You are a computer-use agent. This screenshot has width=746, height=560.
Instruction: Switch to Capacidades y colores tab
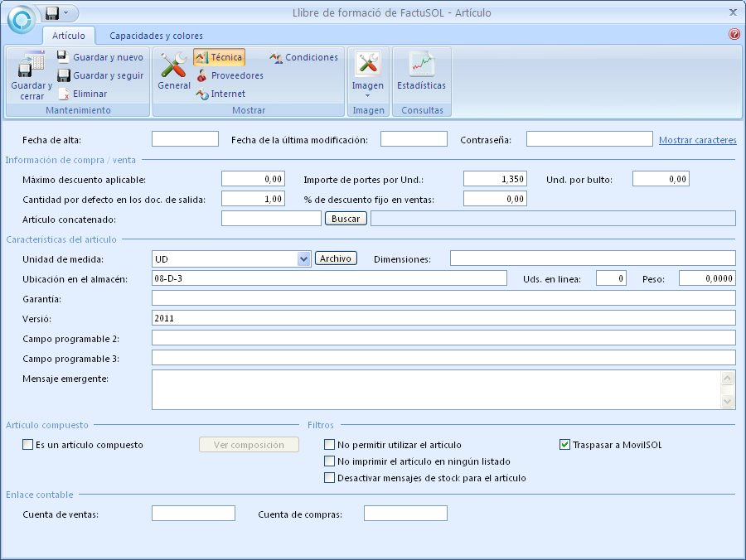156,36
